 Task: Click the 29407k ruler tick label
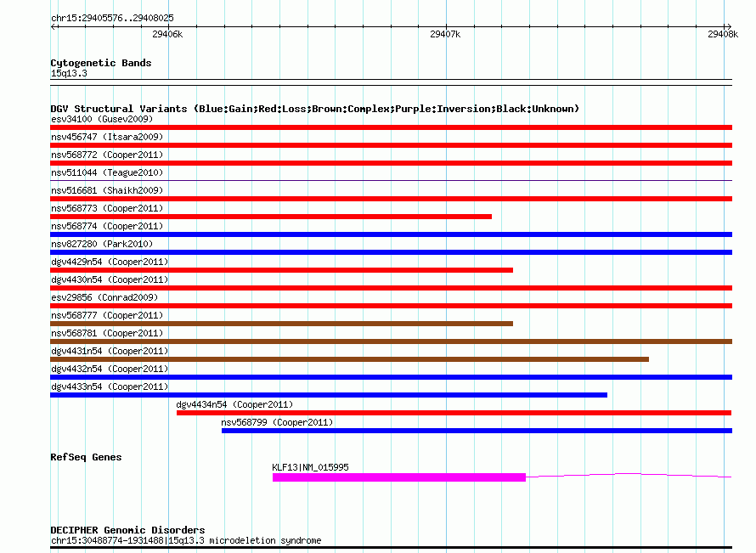pos(445,34)
